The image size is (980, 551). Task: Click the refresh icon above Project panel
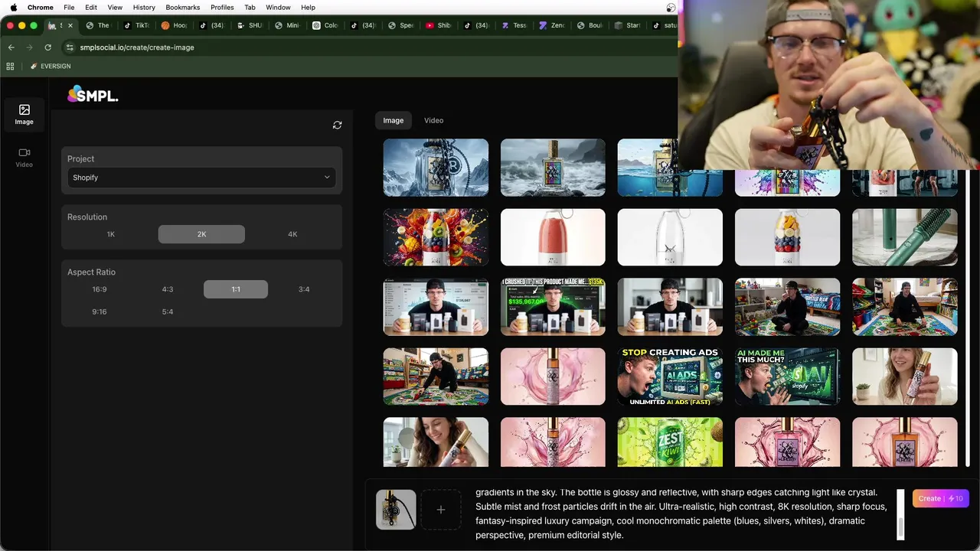point(337,125)
